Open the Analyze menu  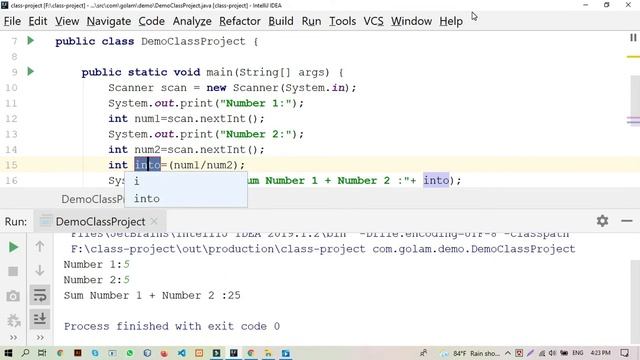point(192,21)
